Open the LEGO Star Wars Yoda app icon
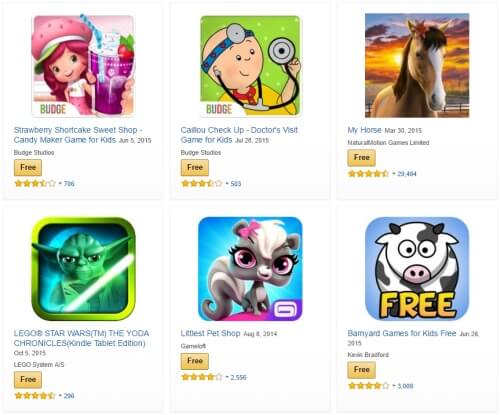Viewport: 500px width, 415px height. (x=83, y=269)
